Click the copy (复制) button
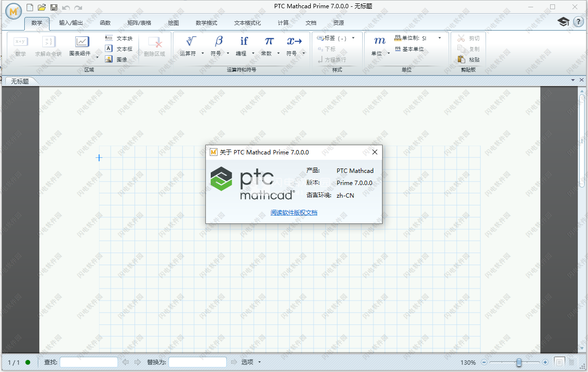This screenshot has height=372, width=588. pyautogui.click(x=469, y=49)
